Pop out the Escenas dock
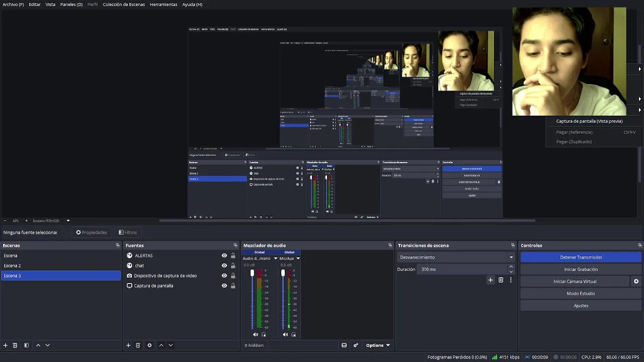The image size is (644, 362). click(x=118, y=245)
